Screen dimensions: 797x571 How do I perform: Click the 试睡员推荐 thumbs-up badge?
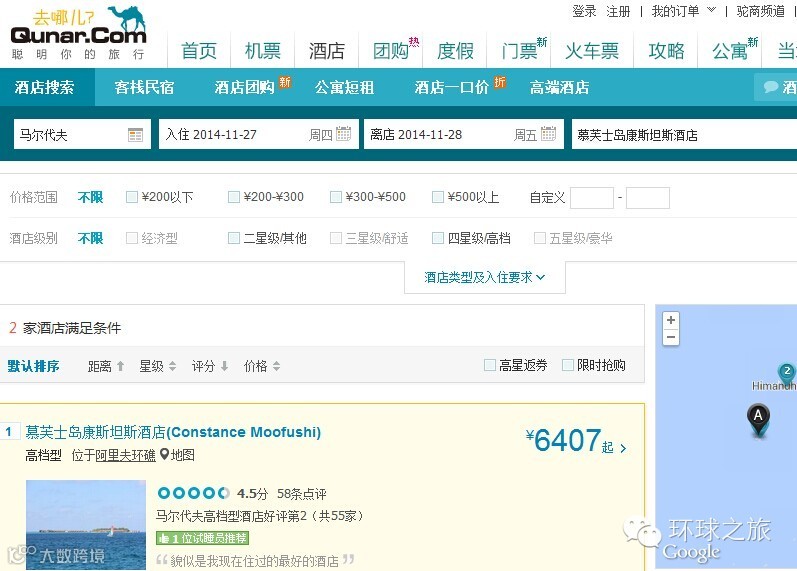click(202, 538)
